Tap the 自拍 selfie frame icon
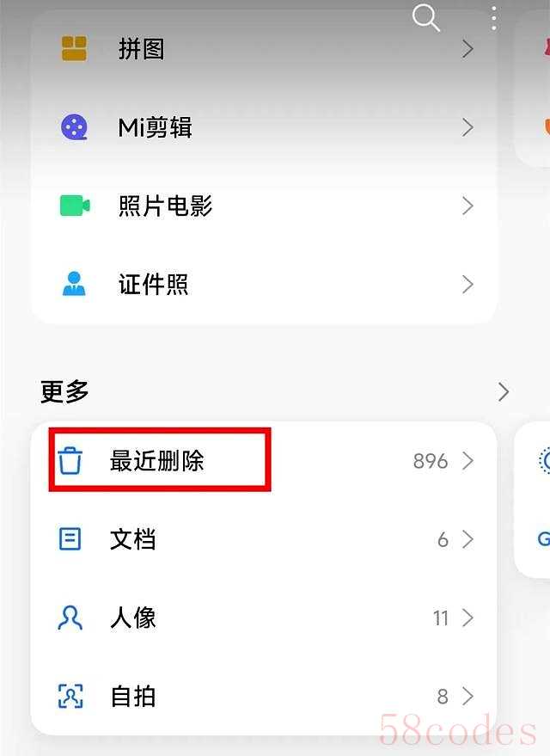This screenshot has width=550, height=756. 70,696
